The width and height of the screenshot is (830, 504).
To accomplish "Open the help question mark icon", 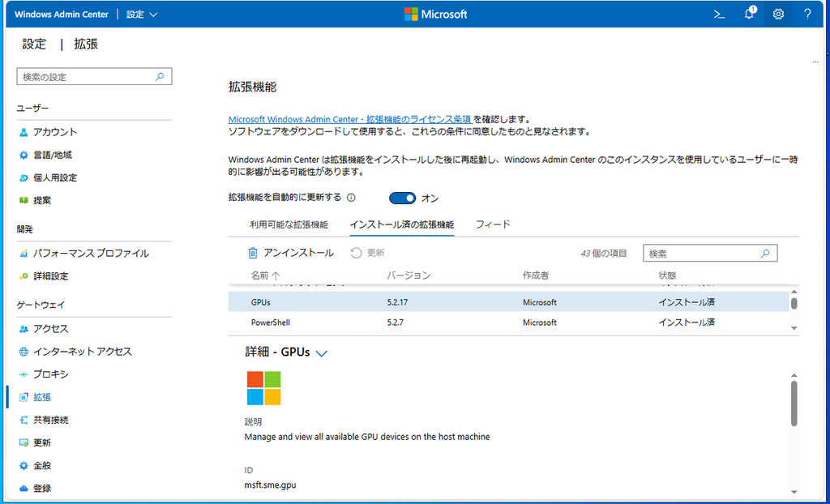I will coord(807,15).
